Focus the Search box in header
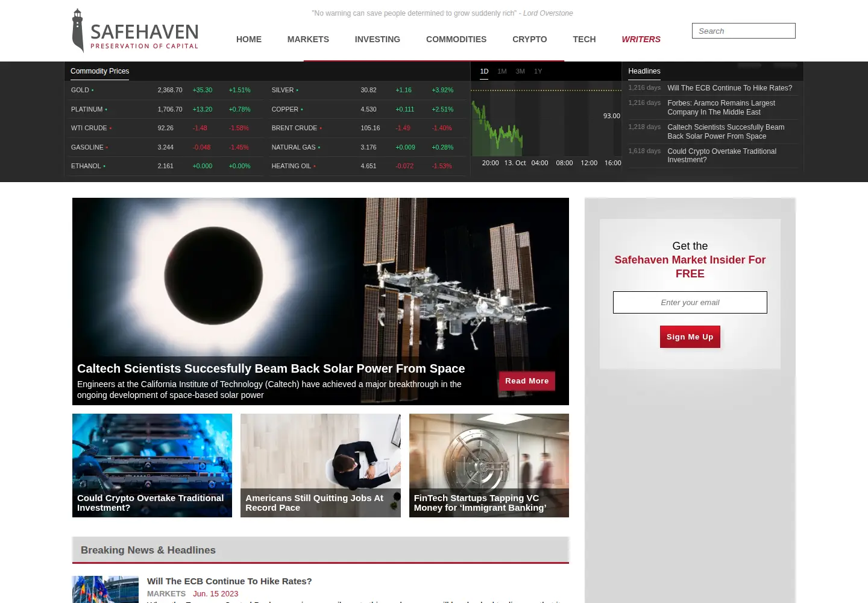The image size is (868, 603). 744,31
